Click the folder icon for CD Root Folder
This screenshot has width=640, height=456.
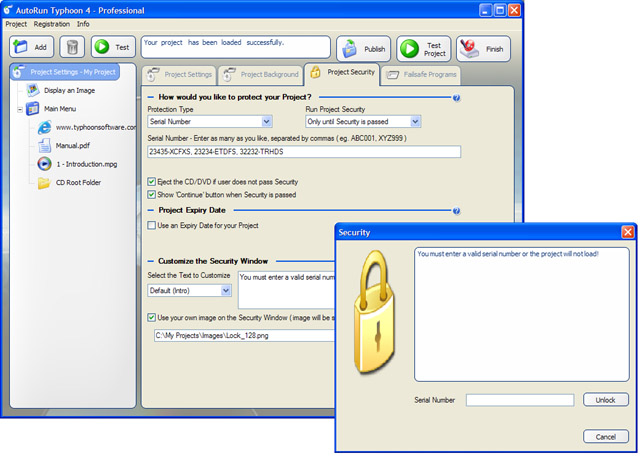(44, 182)
